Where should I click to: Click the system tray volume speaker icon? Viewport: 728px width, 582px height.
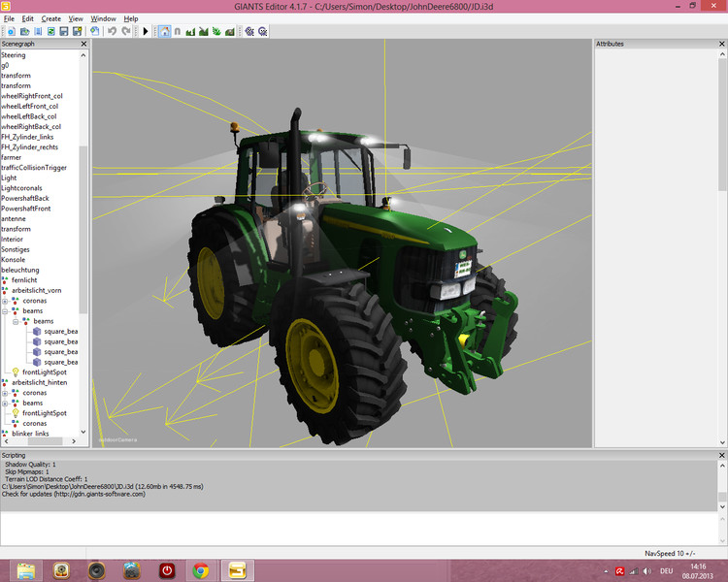pos(646,571)
